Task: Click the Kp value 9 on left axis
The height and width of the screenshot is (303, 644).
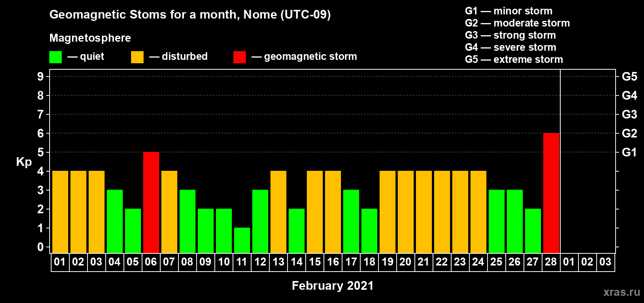Action: (41, 77)
